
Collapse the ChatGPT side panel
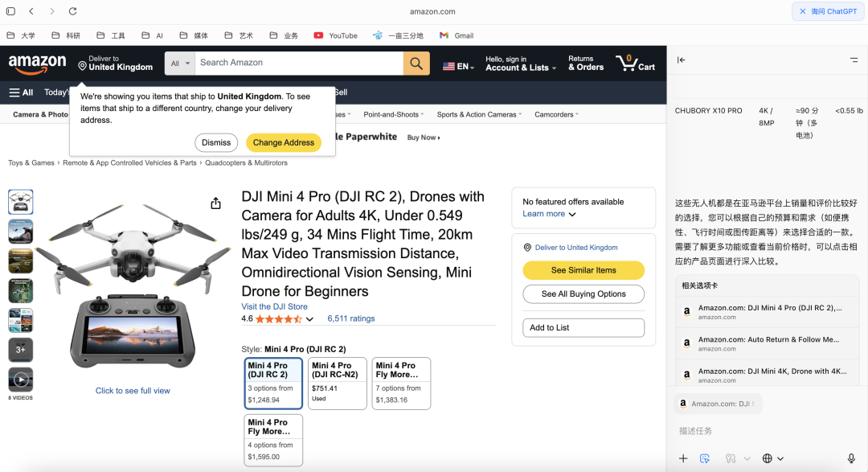tap(681, 60)
